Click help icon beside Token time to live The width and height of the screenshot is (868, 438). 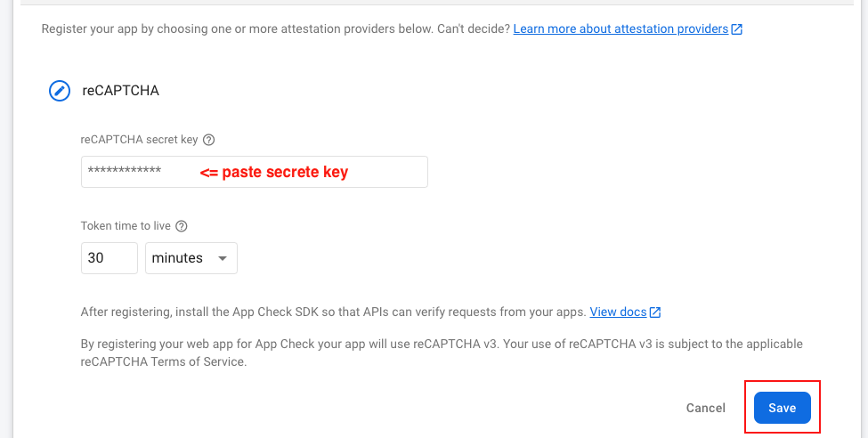(182, 226)
